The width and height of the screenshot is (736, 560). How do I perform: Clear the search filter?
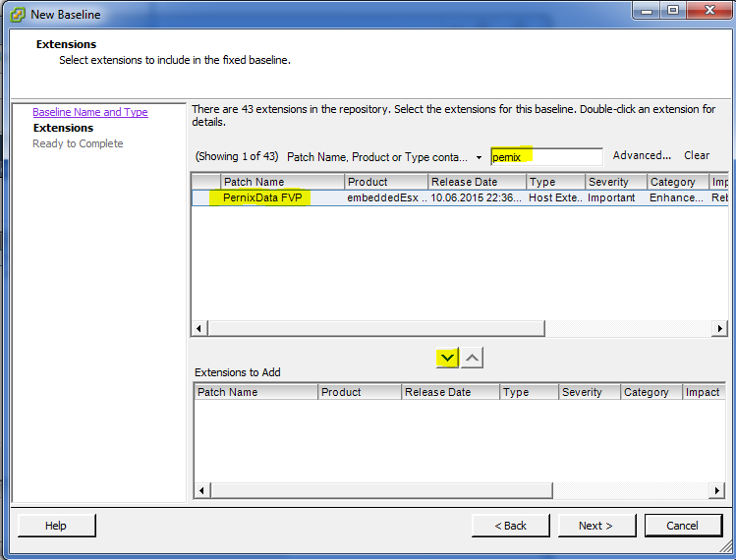[x=697, y=155]
